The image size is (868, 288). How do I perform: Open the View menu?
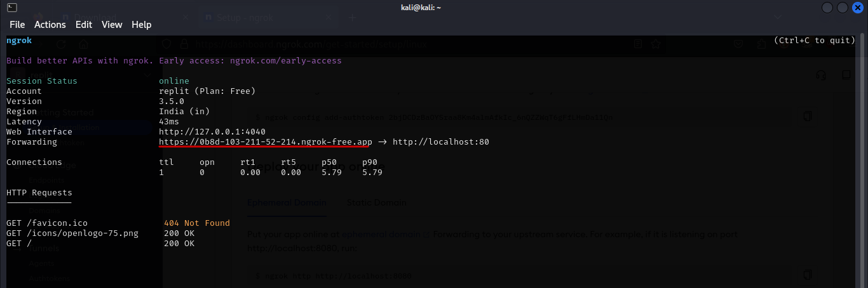112,25
